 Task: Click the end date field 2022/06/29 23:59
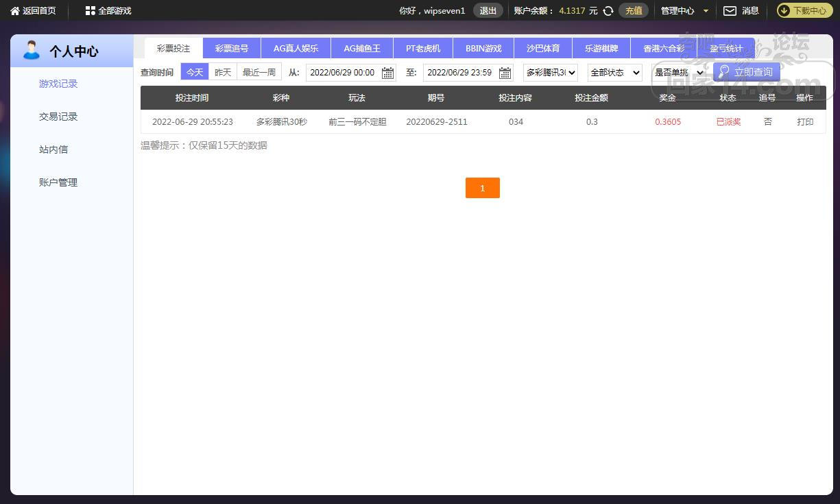(x=468, y=73)
